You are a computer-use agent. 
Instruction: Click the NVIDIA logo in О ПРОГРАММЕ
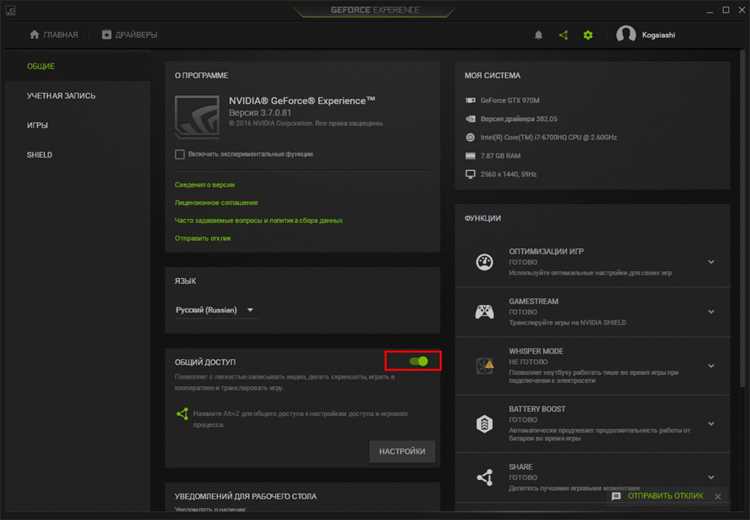197,116
